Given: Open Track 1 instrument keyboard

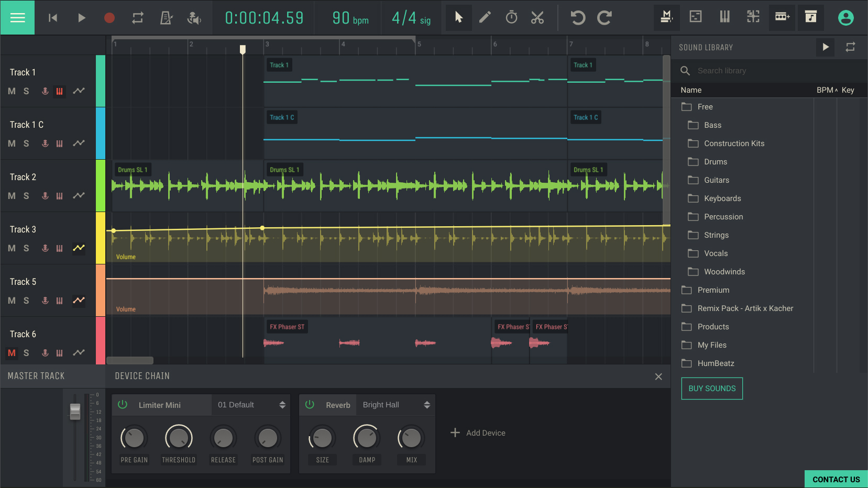Looking at the screenshot, I should tap(60, 91).
